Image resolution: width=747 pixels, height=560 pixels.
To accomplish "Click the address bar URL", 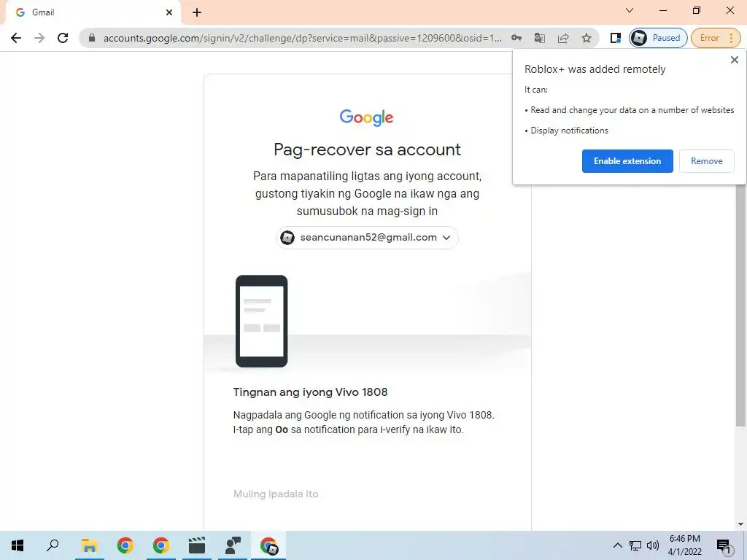I will coord(303,38).
